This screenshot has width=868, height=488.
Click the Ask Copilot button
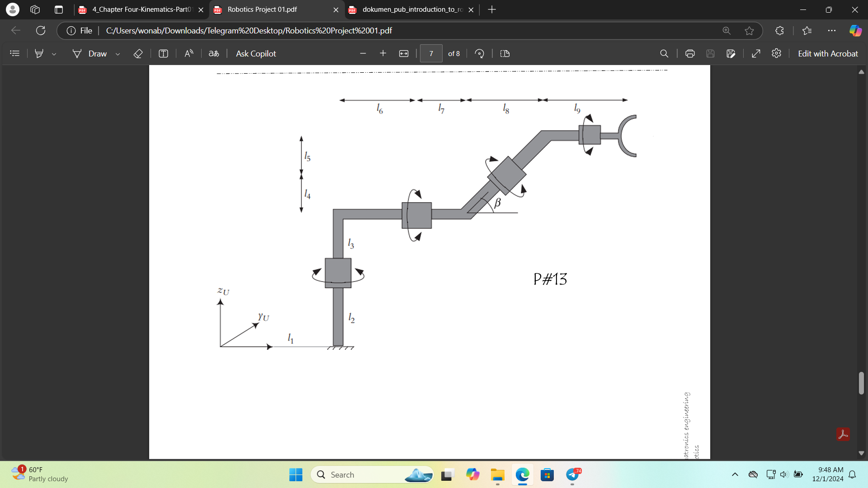(255, 53)
